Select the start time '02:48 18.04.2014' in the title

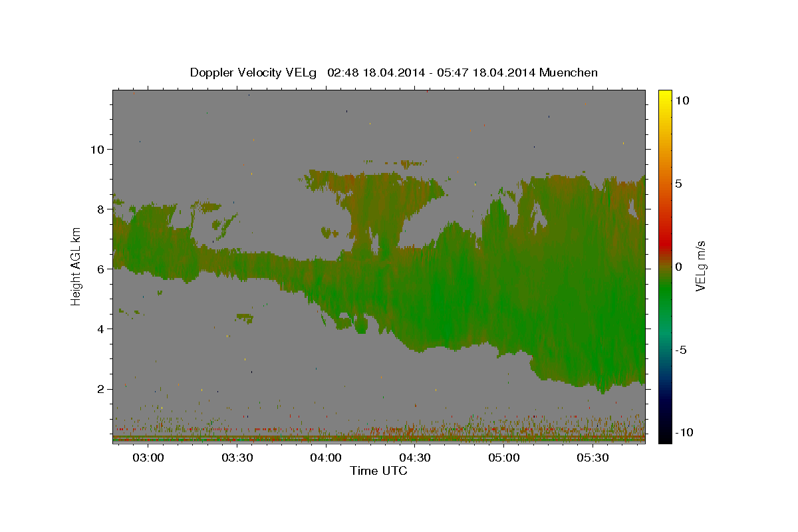coord(375,72)
